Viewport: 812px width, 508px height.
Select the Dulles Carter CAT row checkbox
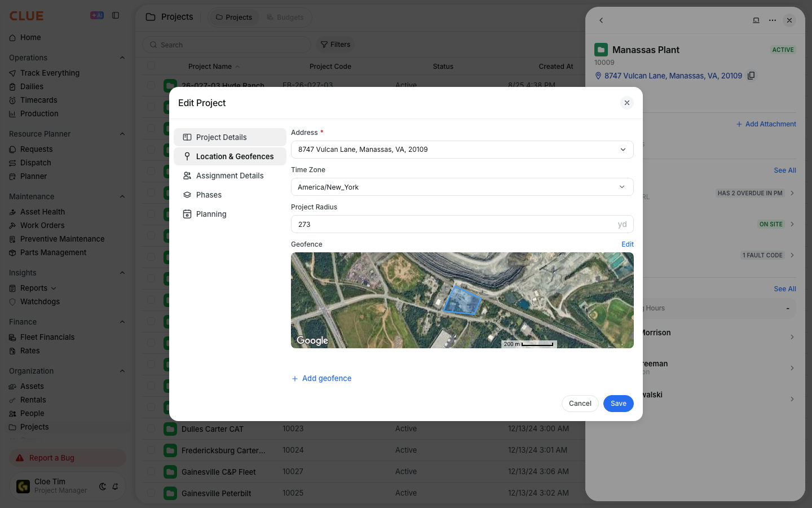pyautogui.click(x=151, y=428)
